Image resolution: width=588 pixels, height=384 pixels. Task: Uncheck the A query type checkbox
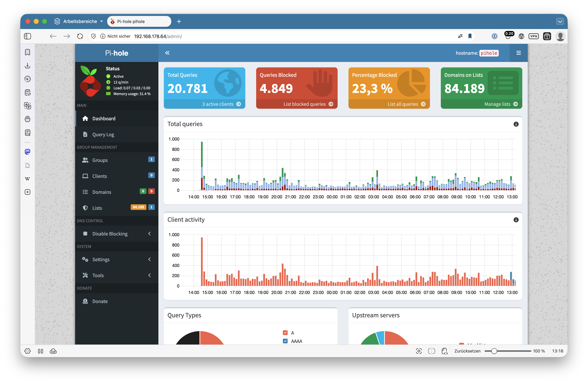[285, 333]
